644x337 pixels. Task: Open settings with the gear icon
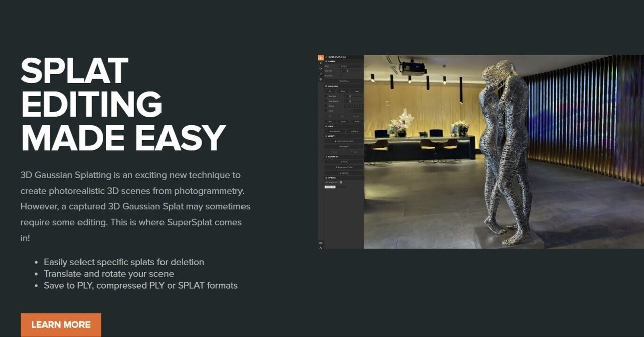(x=321, y=79)
